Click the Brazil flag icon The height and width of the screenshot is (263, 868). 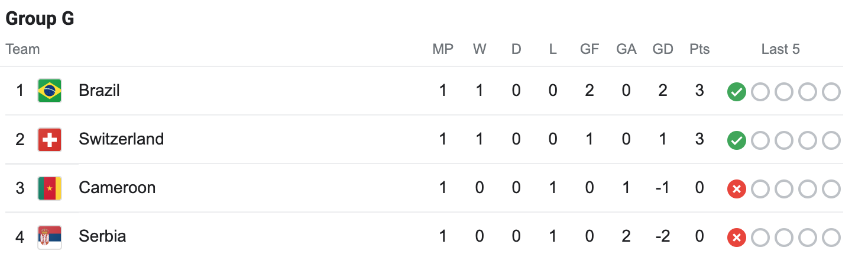click(x=50, y=91)
